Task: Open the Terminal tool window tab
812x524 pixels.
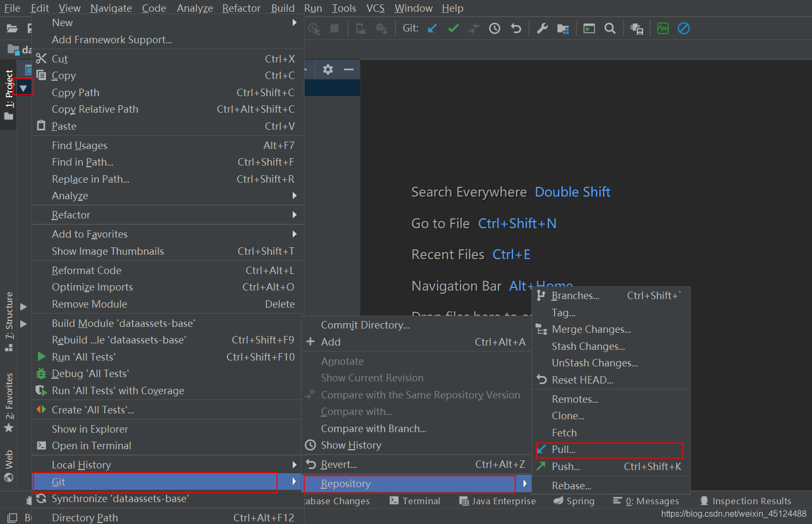Action: point(415,501)
